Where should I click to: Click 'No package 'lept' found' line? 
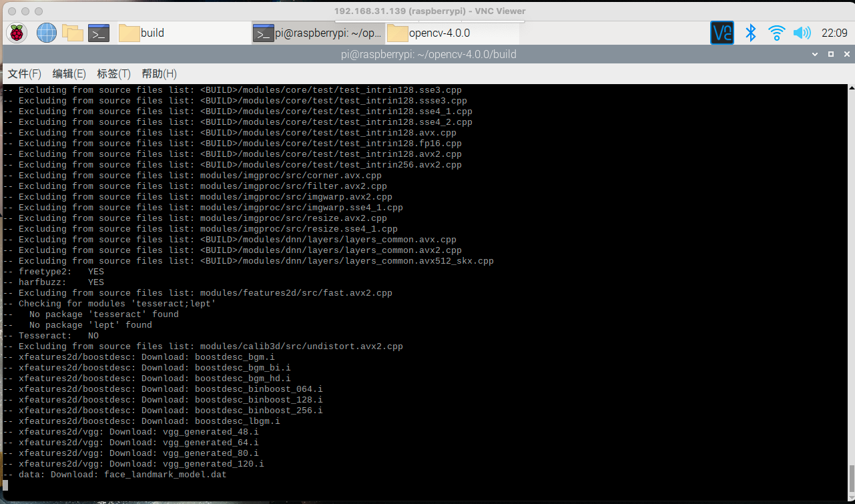coord(77,325)
